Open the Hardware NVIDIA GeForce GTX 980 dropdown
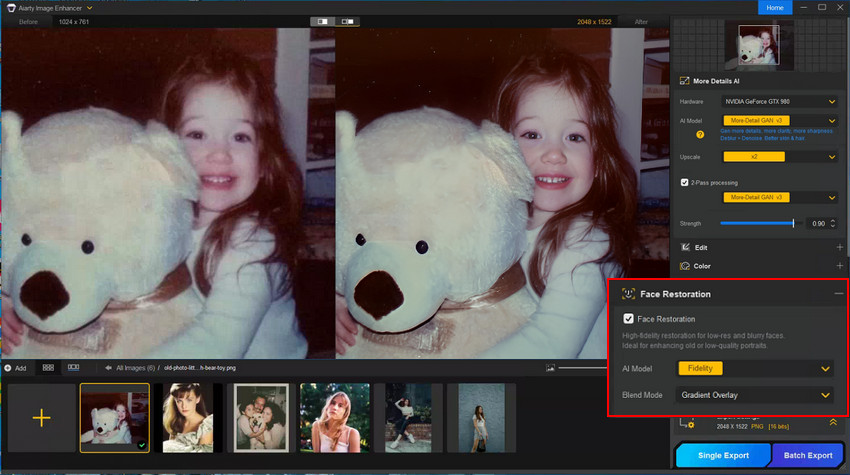 point(779,101)
